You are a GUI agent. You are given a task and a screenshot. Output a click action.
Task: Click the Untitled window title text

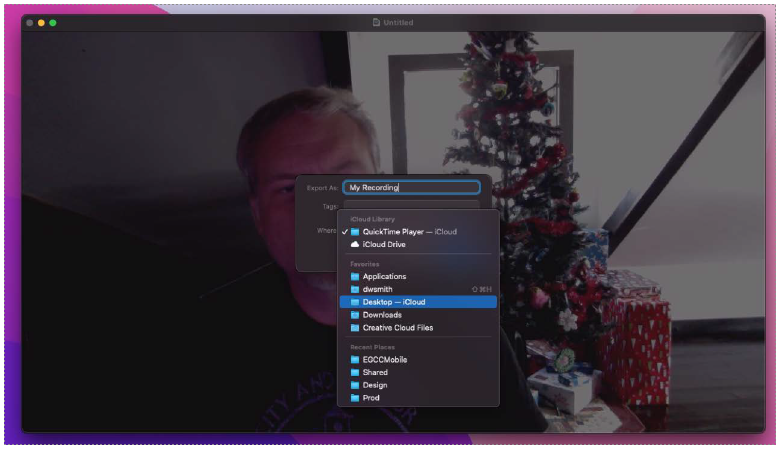[x=398, y=22]
